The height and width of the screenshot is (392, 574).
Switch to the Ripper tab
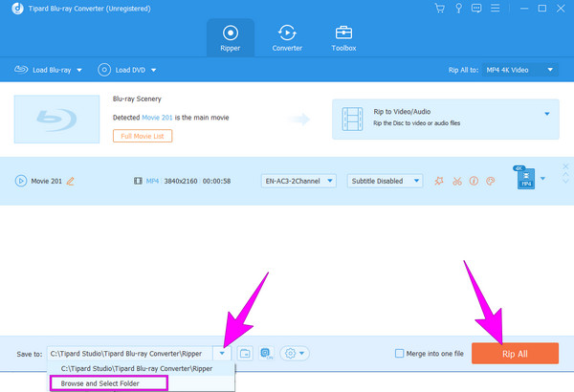[231, 38]
